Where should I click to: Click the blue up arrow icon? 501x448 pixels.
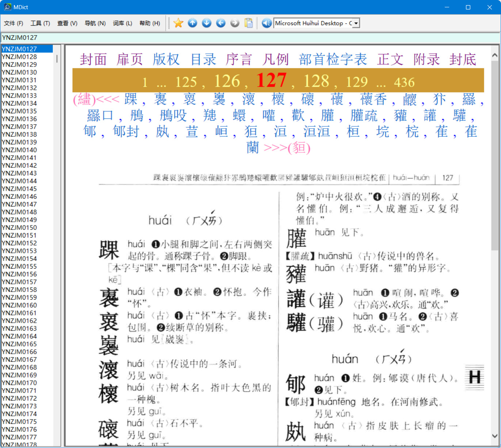click(x=192, y=23)
